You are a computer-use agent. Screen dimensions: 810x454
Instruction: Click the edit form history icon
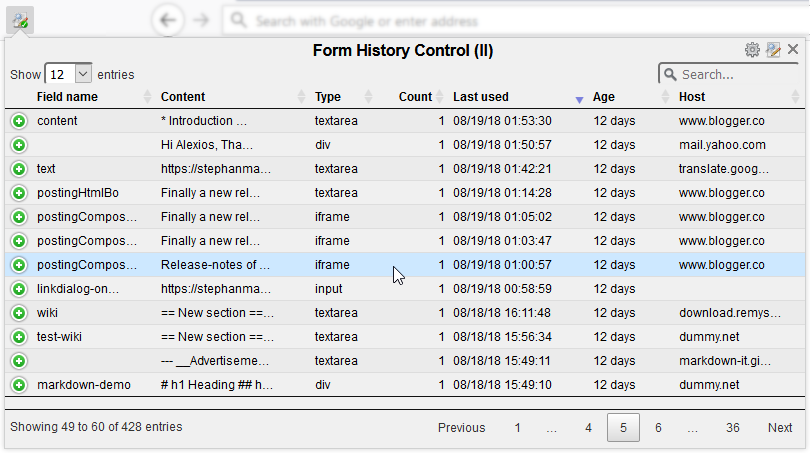tap(773, 50)
